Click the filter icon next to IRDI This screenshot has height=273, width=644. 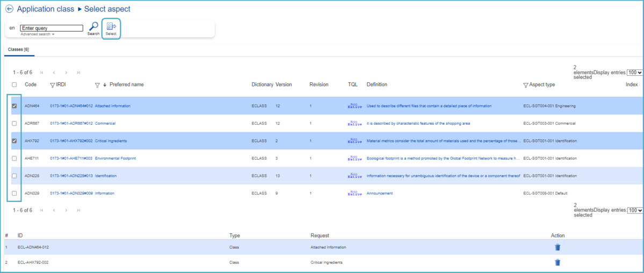coord(53,85)
